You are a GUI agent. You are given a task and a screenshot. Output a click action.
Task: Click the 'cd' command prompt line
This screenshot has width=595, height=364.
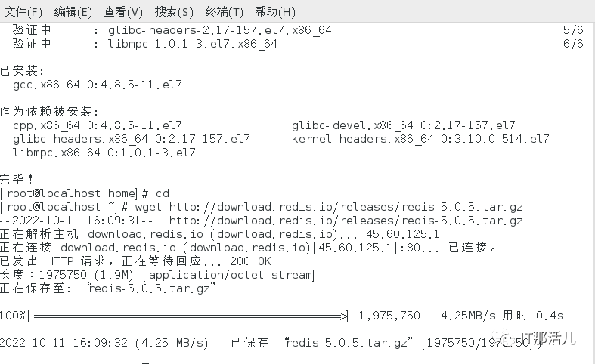coord(85,193)
